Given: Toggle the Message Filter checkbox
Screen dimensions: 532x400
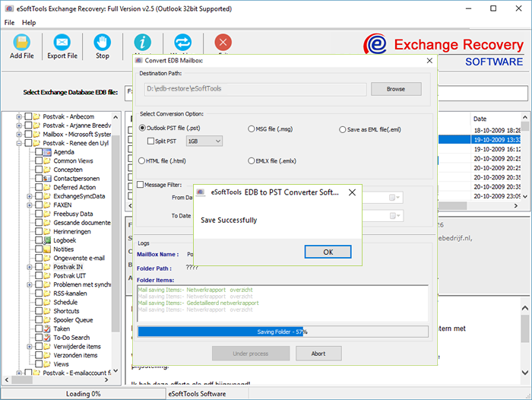Looking at the screenshot, I should tap(141, 184).
